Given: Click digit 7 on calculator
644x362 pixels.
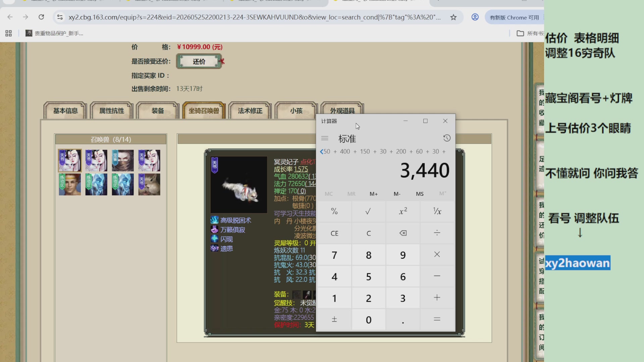Looking at the screenshot, I should click(x=334, y=255).
